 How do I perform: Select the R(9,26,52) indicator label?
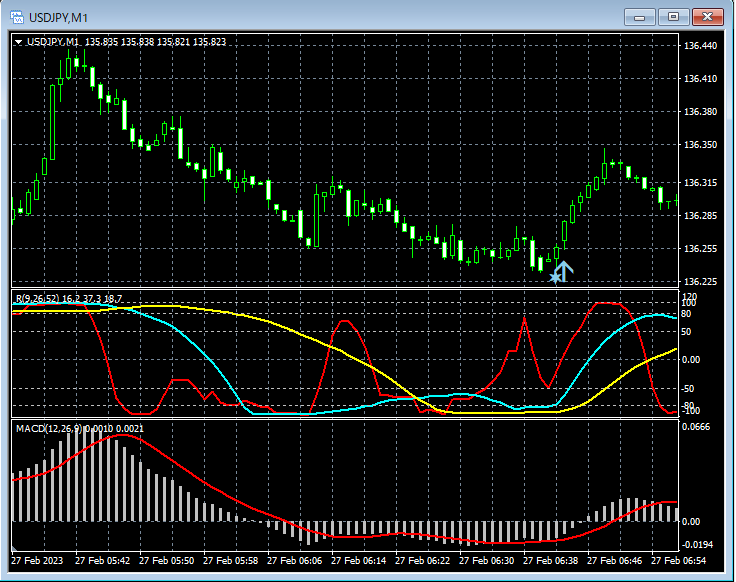point(38,298)
